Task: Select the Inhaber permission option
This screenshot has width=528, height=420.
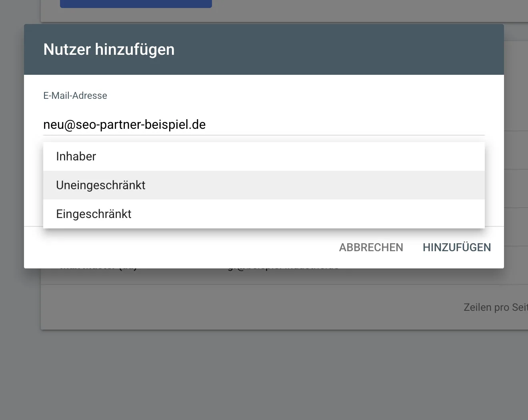Action: pyautogui.click(x=264, y=156)
